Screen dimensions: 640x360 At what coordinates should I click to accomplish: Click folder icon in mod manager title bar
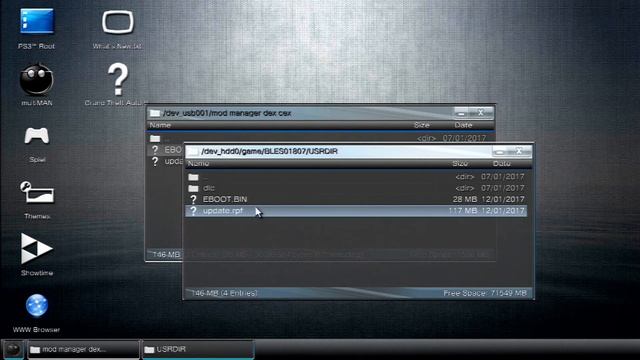pyautogui.click(x=155, y=113)
